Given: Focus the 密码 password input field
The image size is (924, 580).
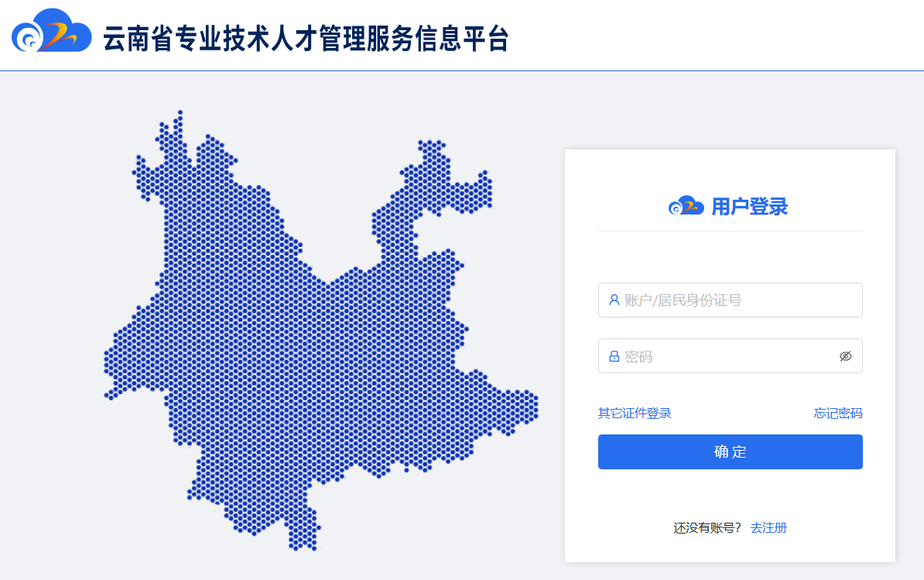Looking at the screenshot, I should pos(724,356).
